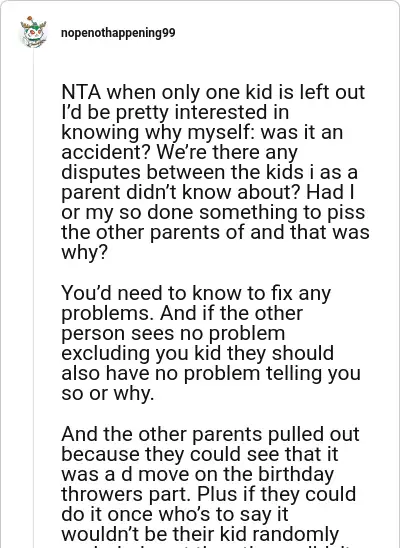This screenshot has height=548, width=400.
Task: Click the word "accident?" in the first paragraph
Action: [107, 152]
